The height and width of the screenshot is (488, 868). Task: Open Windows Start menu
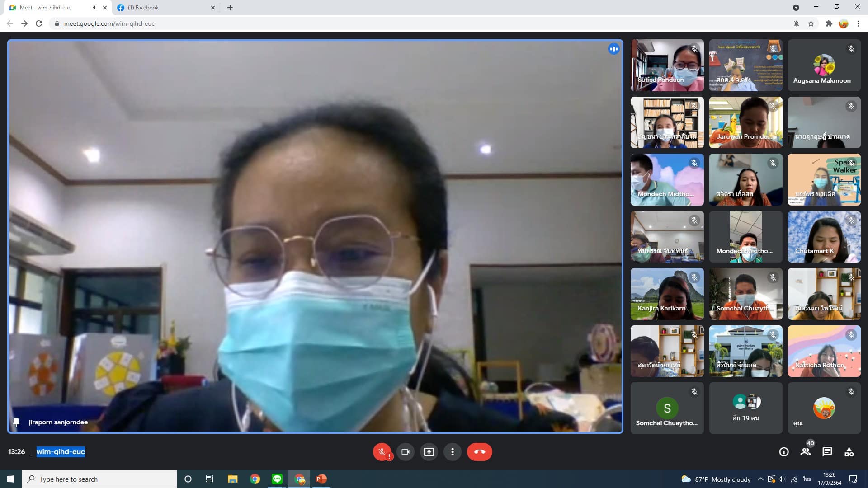click(x=11, y=479)
